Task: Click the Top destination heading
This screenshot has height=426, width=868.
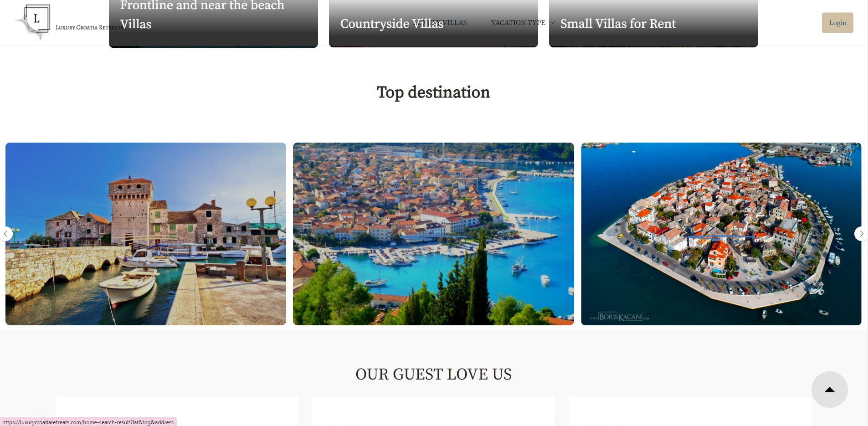Action: click(433, 92)
